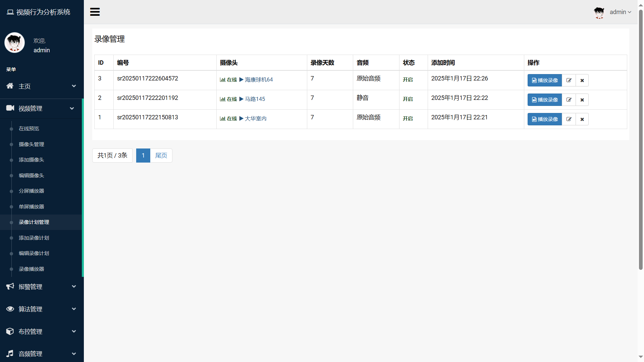
Task: Click the 静音 audio cell
Action: tap(363, 98)
